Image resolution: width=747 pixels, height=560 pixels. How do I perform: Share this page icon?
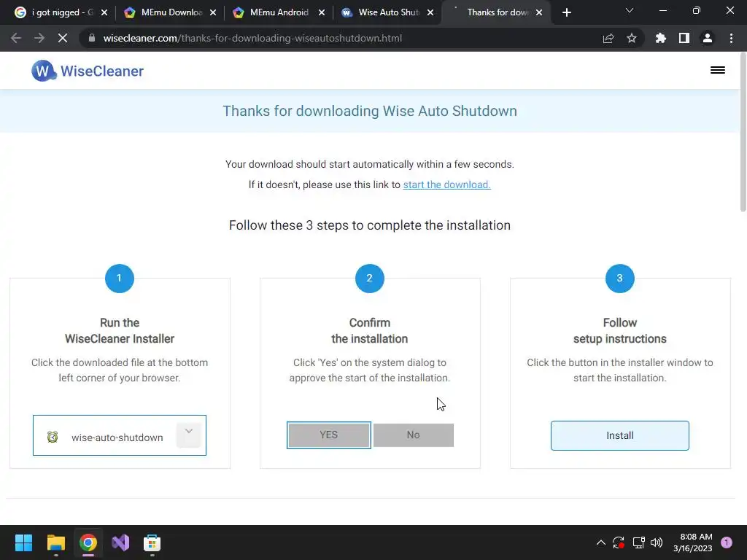(x=608, y=38)
